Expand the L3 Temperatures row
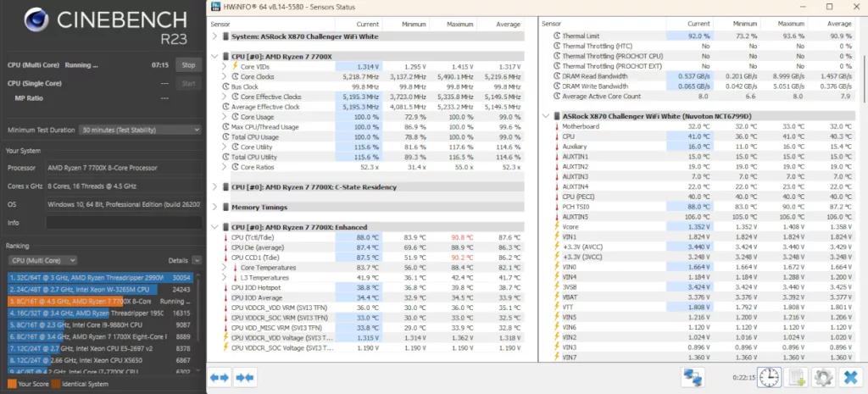The image size is (868, 394). coord(224,278)
